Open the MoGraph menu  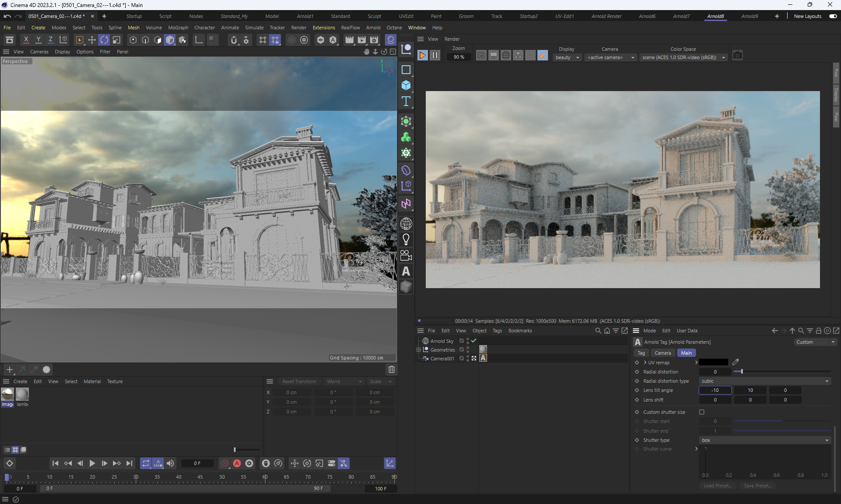[x=178, y=28]
